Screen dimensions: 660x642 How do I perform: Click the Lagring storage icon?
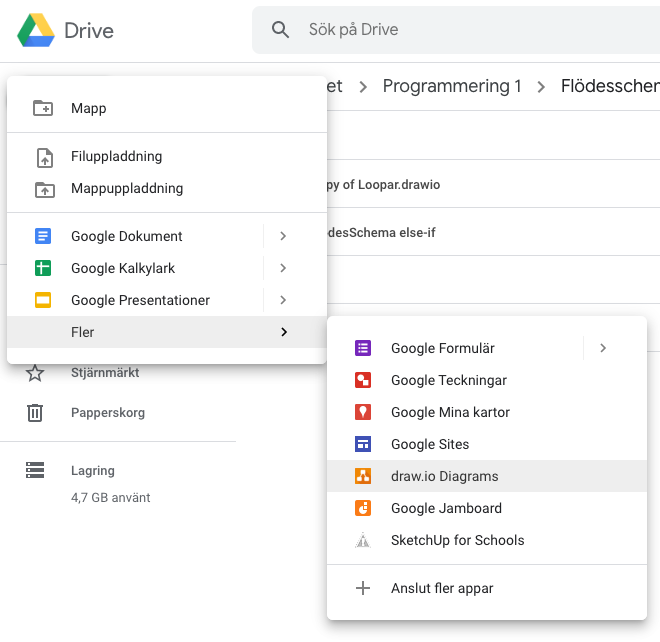coord(35,470)
